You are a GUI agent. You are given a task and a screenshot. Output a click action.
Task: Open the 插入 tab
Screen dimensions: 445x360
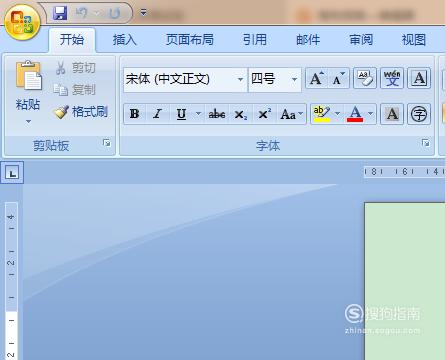coord(124,40)
